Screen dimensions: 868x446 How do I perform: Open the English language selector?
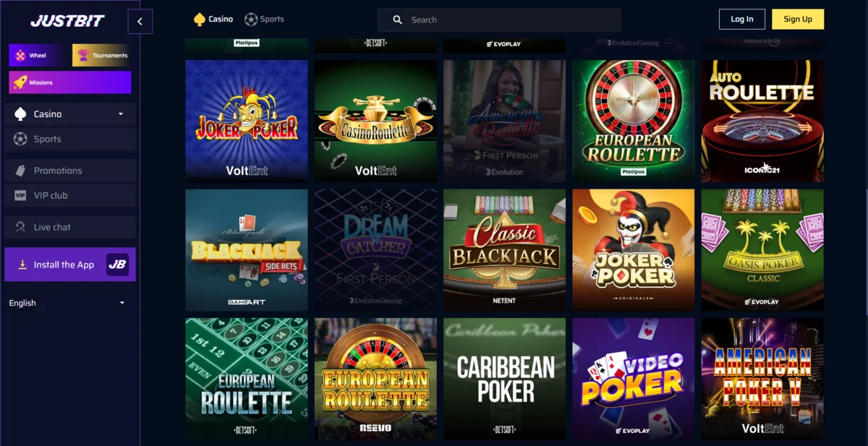point(67,303)
